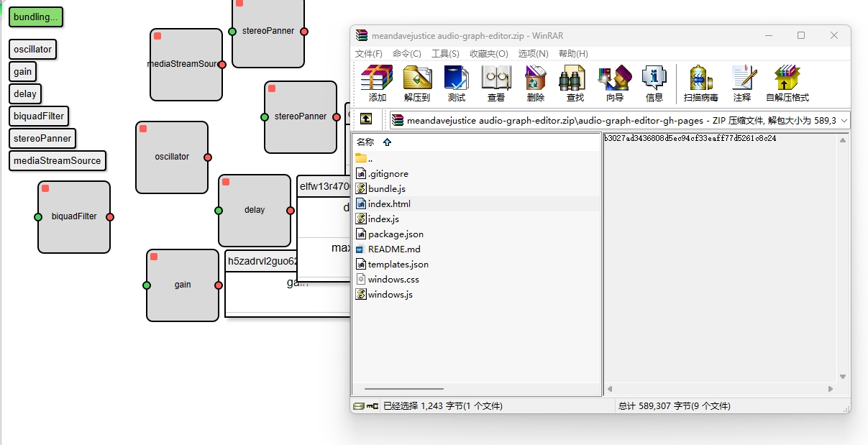
Task: Select the windows.css file icon
Action: tap(361, 279)
